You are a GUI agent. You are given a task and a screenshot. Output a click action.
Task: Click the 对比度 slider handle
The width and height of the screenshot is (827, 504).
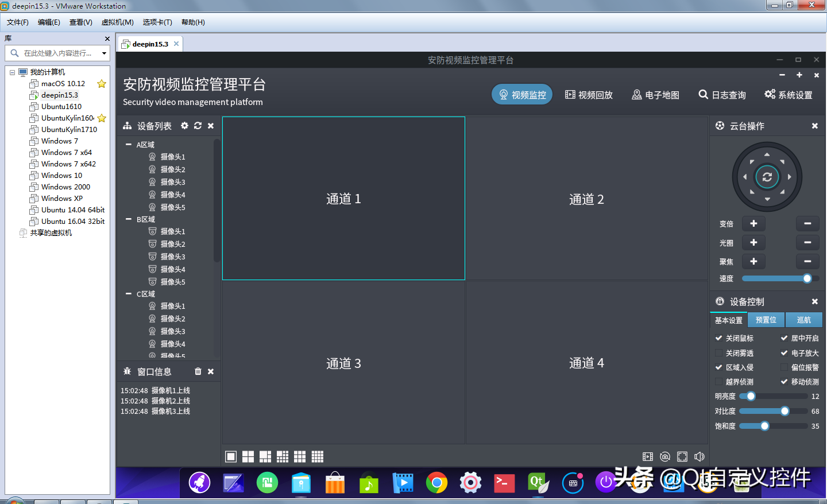pos(785,411)
